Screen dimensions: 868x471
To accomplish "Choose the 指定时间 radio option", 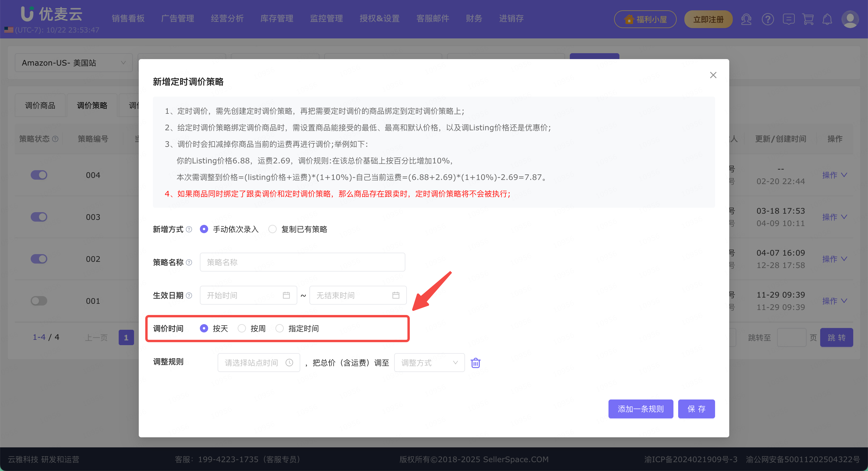I will click(x=279, y=328).
